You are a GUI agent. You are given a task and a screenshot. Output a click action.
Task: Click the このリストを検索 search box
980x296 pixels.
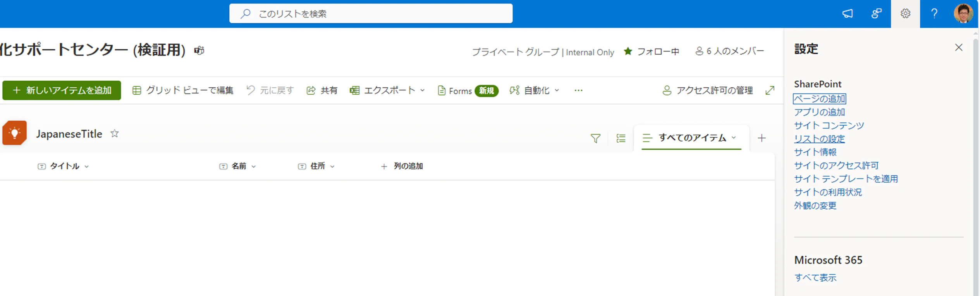click(x=371, y=14)
